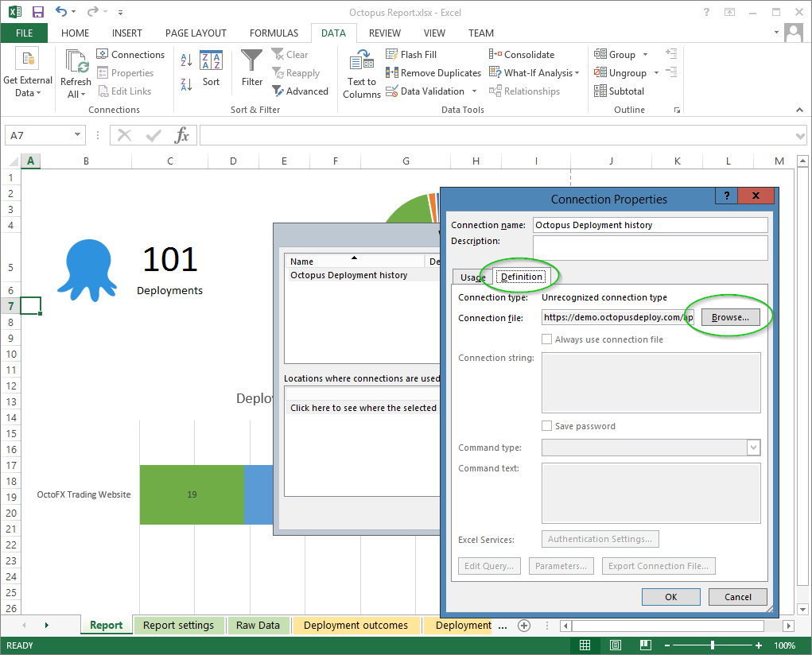Click the Browse button for connection file
The image size is (812, 655).
tap(730, 317)
